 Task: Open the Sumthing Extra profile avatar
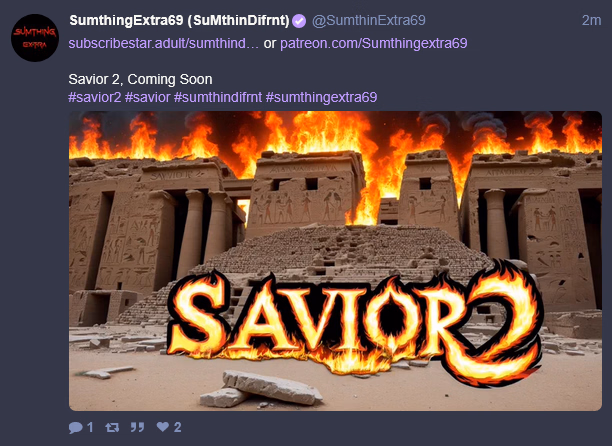(35, 38)
